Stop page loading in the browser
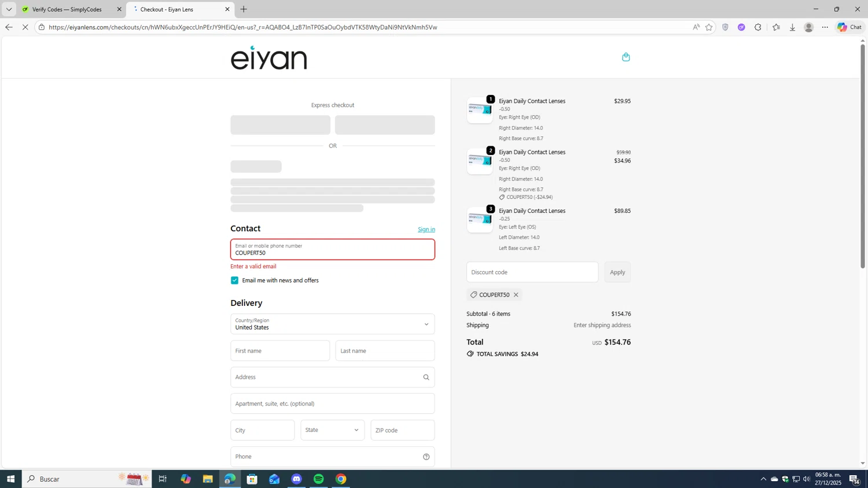This screenshot has height=488, width=868. (25, 27)
